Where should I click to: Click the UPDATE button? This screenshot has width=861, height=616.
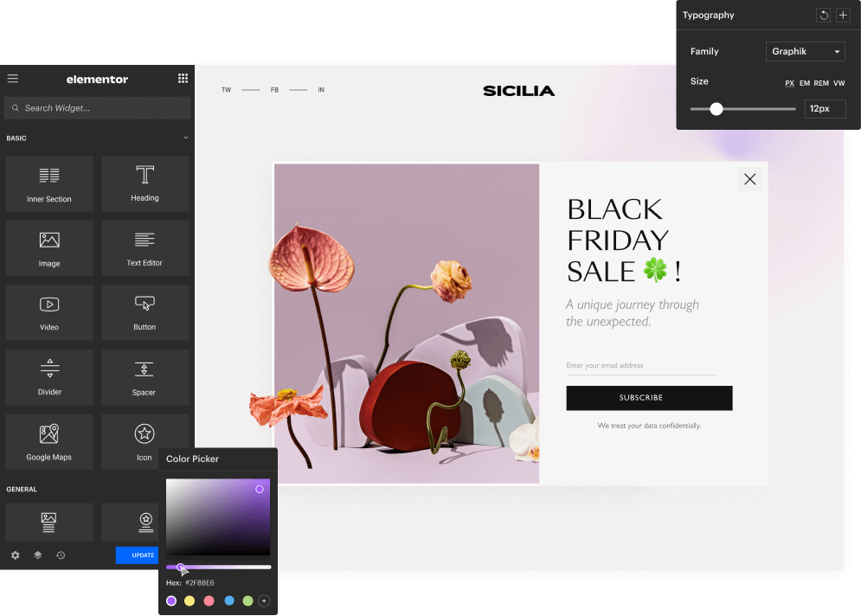tap(137, 555)
